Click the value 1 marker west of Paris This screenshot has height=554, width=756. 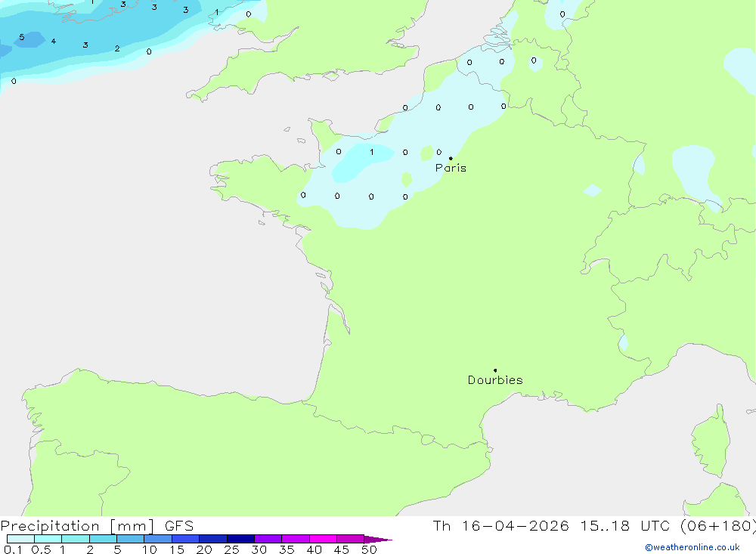click(372, 152)
